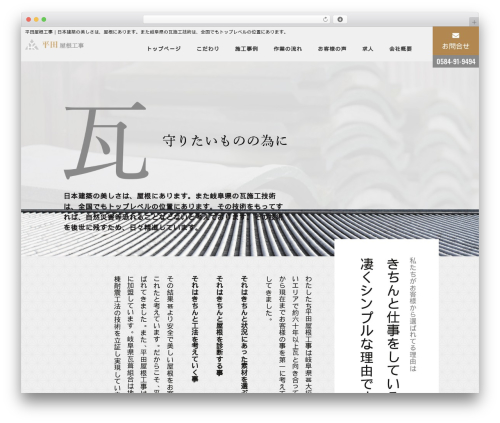This screenshot has height=423, width=500.
Task: Click the vertical line それはきちんと工法を考えていく事
Action: [x=195, y=329]
